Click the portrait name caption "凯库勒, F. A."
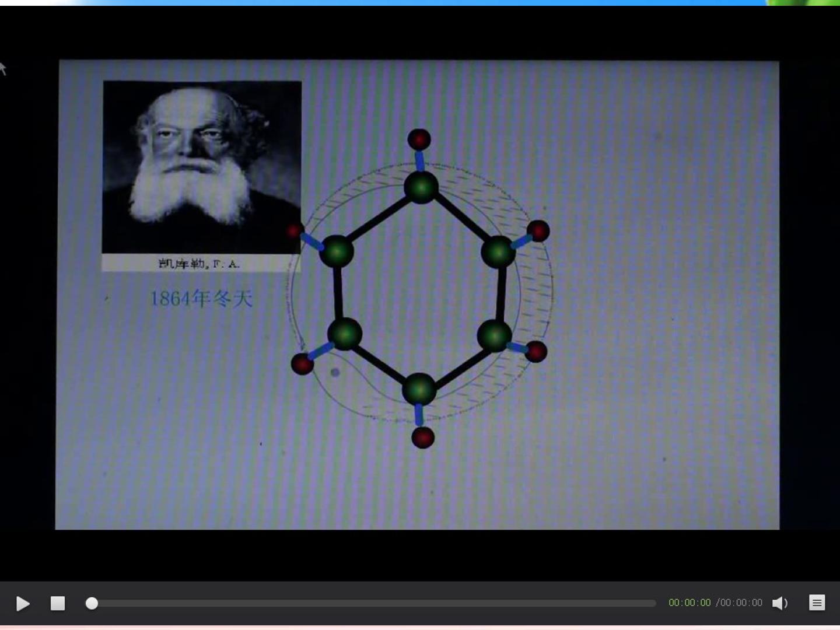The height and width of the screenshot is (630, 840). [x=199, y=264]
